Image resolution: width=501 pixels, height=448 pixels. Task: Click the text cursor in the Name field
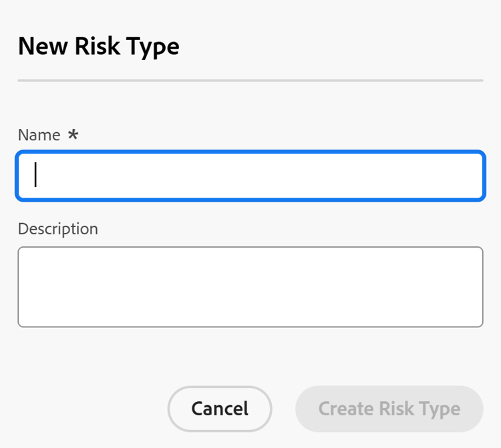[x=35, y=176]
